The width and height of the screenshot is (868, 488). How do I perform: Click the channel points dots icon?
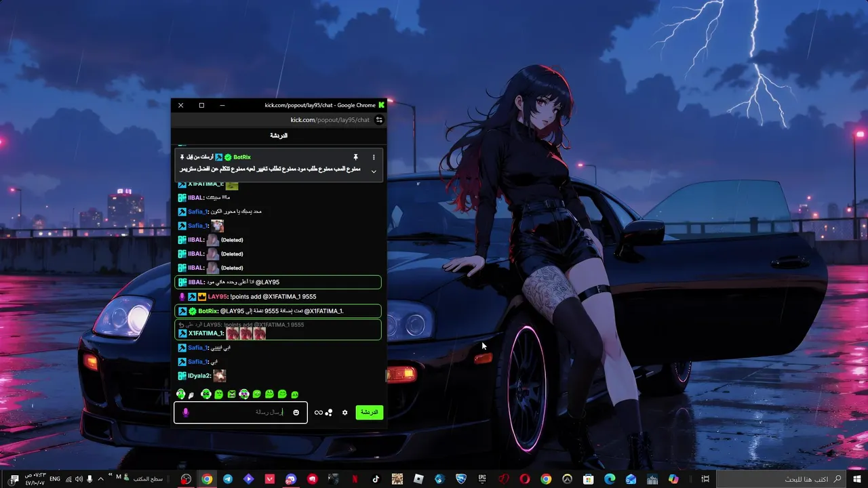click(x=329, y=412)
